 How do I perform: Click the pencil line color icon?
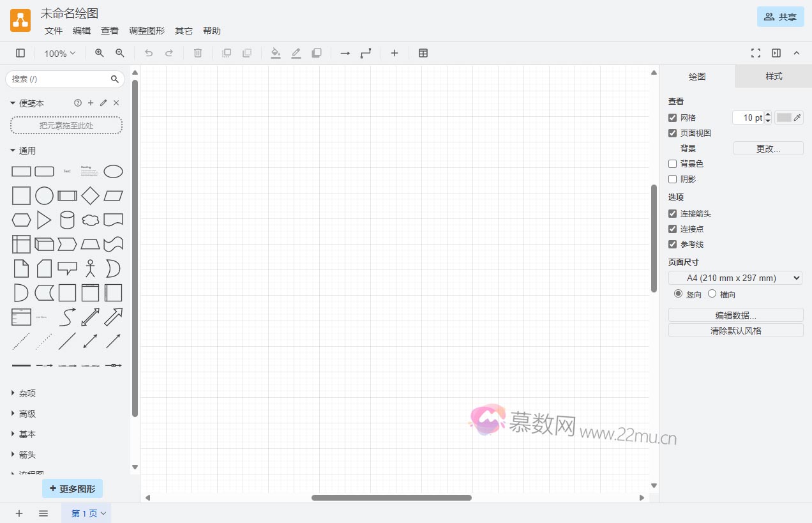[296, 53]
